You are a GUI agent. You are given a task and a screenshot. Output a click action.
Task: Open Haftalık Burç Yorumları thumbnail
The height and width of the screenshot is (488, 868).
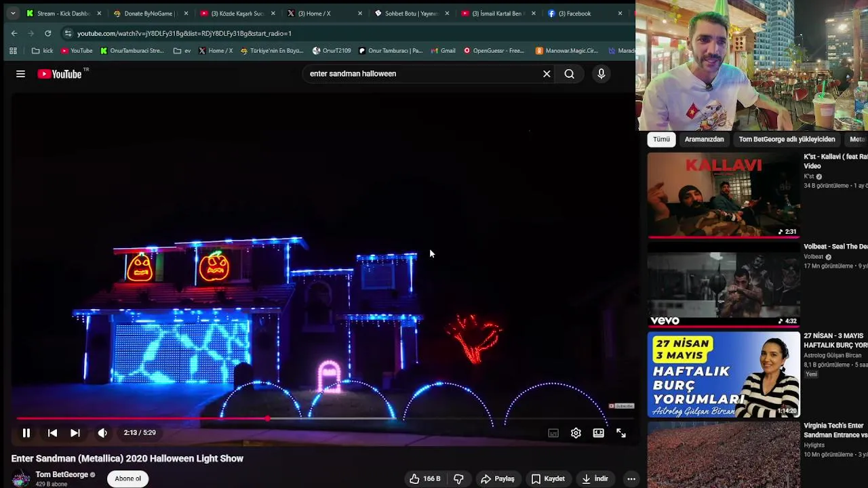point(724,375)
